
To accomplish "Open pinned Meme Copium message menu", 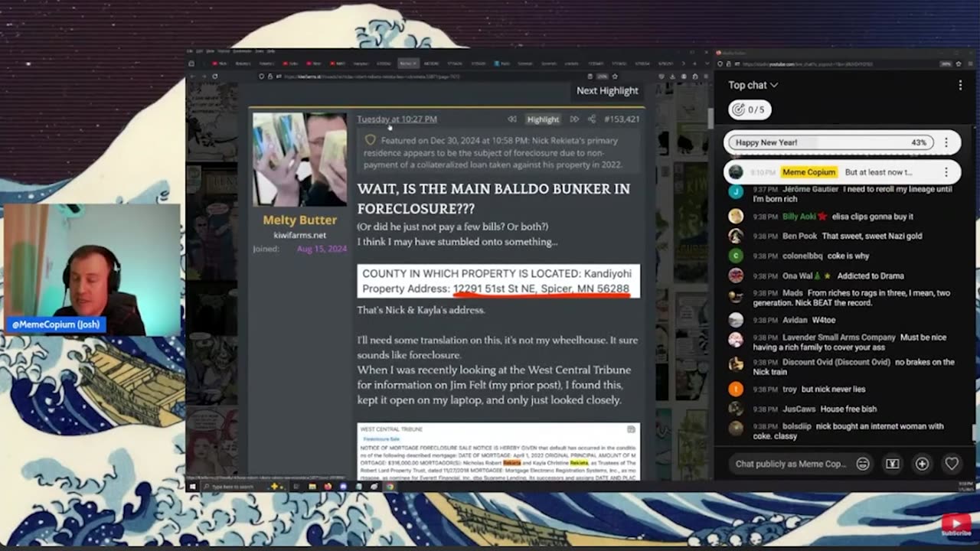I will (x=946, y=172).
